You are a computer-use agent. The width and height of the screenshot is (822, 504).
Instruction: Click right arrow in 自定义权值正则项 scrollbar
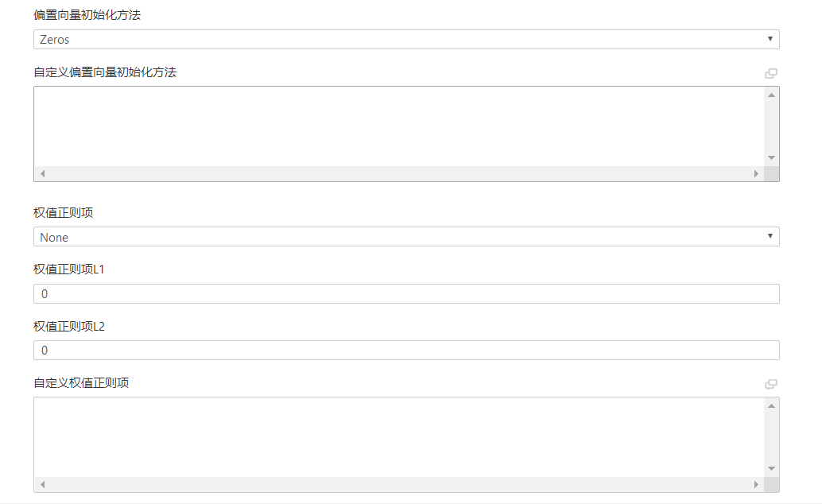coord(756,485)
